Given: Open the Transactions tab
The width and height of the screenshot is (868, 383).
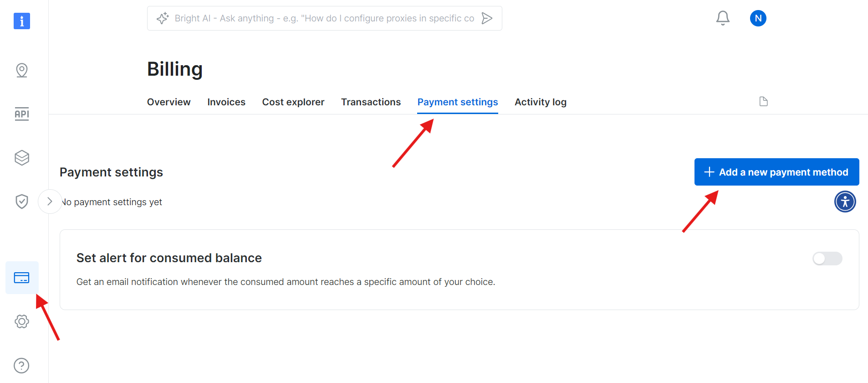Looking at the screenshot, I should tap(371, 102).
